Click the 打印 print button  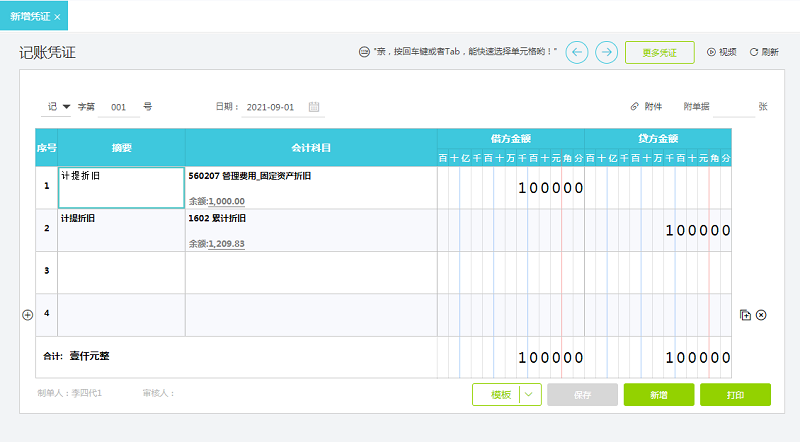735,395
